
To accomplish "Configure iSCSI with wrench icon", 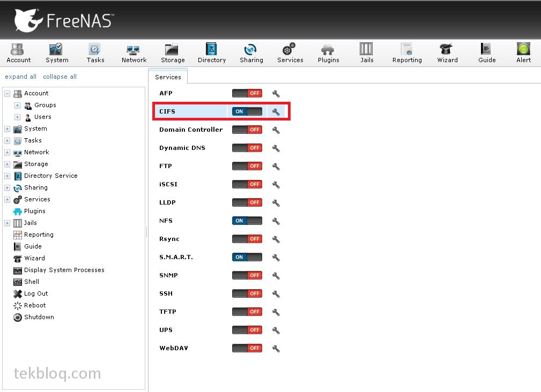I will [276, 185].
